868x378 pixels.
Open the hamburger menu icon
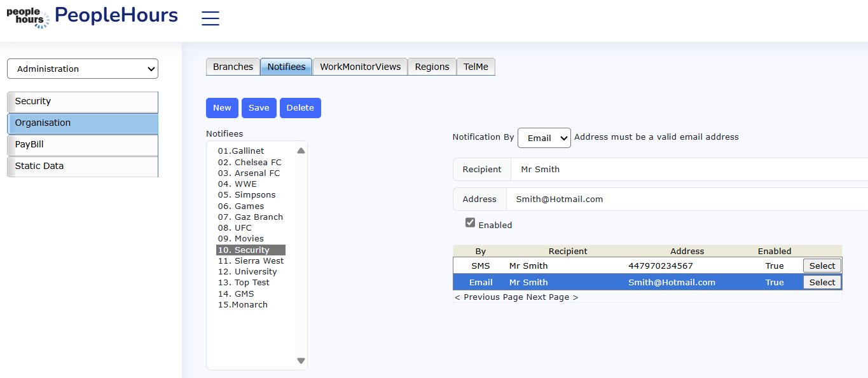(x=210, y=18)
